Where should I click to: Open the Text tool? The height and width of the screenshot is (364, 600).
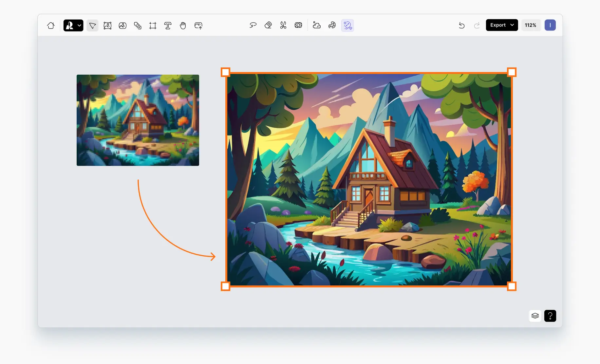pos(168,25)
